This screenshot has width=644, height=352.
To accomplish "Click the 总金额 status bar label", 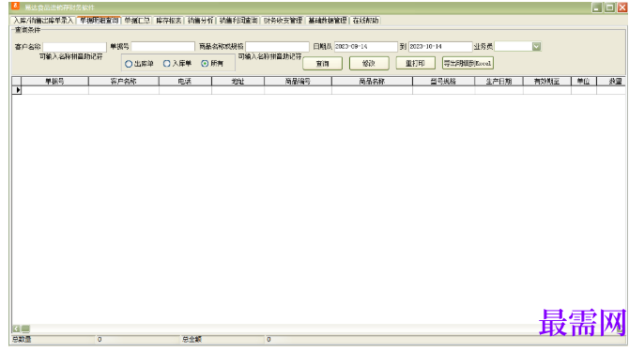I will pyautogui.click(x=192, y=339).
